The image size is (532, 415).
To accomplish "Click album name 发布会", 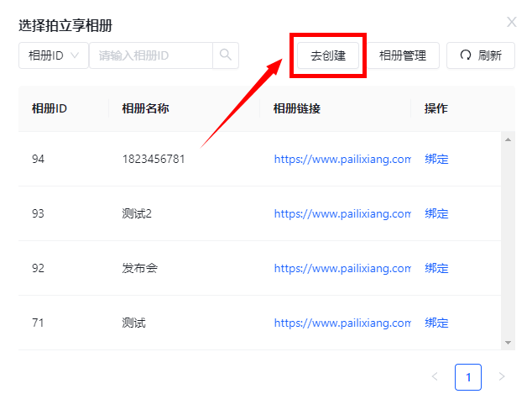I will 140,268.
